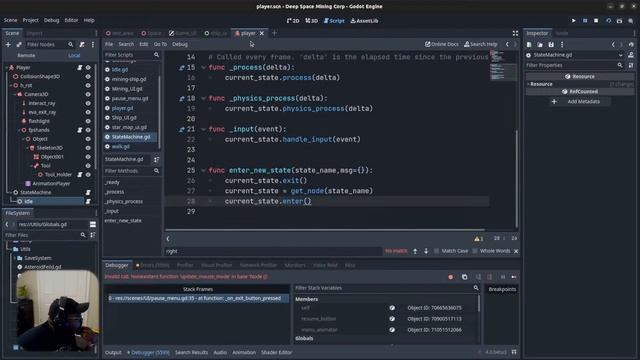Hide the CollisionShape3D node
The width and height of the screenshot is (640, 360).
tap(88, 76)
